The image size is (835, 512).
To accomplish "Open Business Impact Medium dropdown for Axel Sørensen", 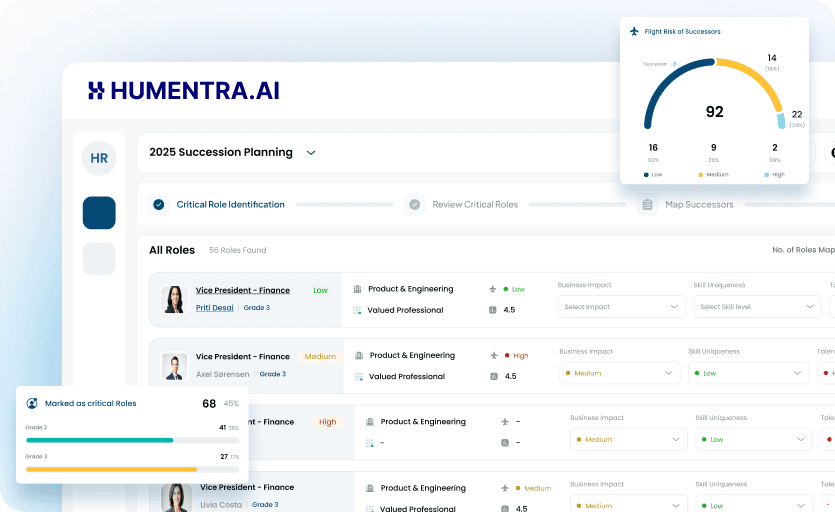I will tap(620, 373).
